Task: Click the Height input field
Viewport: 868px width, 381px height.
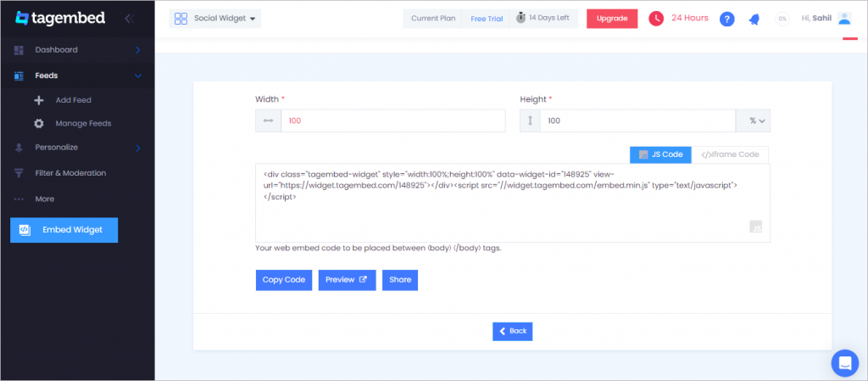Action: 637,120
